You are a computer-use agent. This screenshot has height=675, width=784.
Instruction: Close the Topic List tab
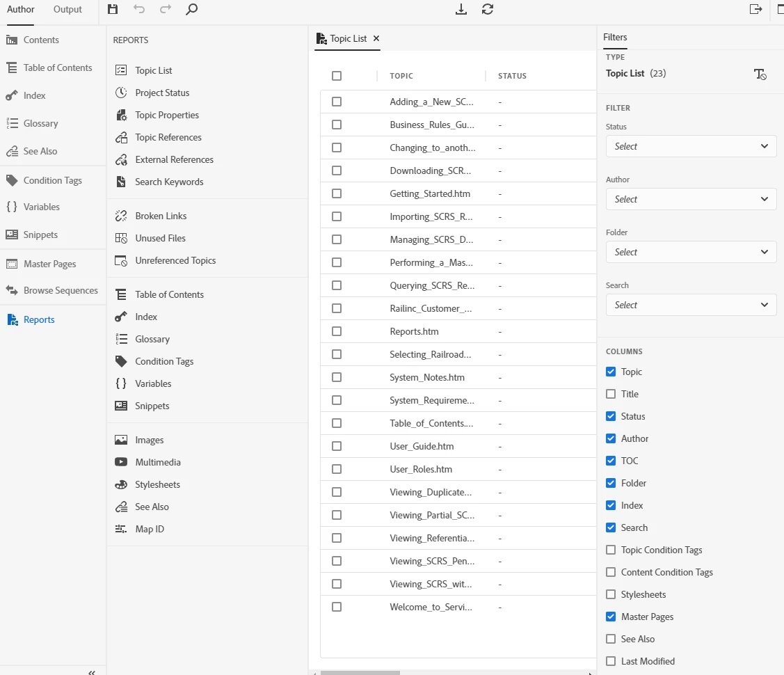(x=376, y=38)
